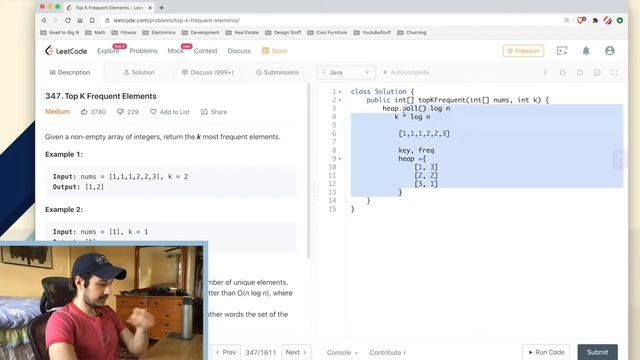The height and width of the screenshot is (360, 640).
Task: Collapse code fold arrow on line 9
Action: tap(340, 159)
